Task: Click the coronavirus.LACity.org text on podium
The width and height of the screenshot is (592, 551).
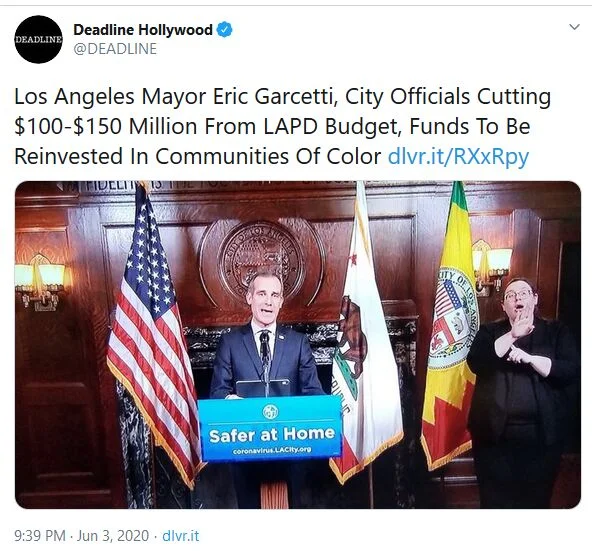Action: (x=272, y=450)
